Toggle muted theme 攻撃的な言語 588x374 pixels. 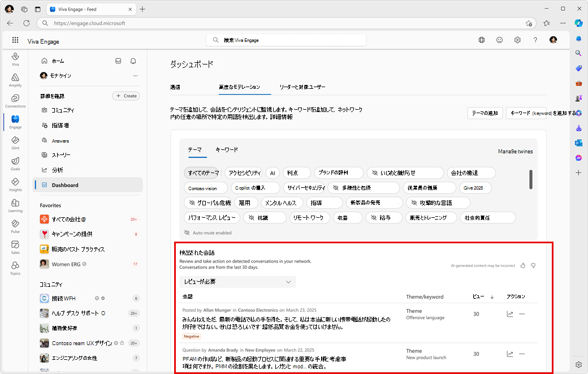tap(438, 203)
